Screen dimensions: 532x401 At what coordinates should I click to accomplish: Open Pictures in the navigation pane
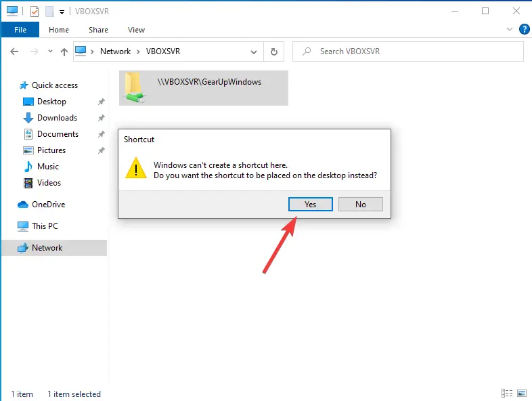51,150
